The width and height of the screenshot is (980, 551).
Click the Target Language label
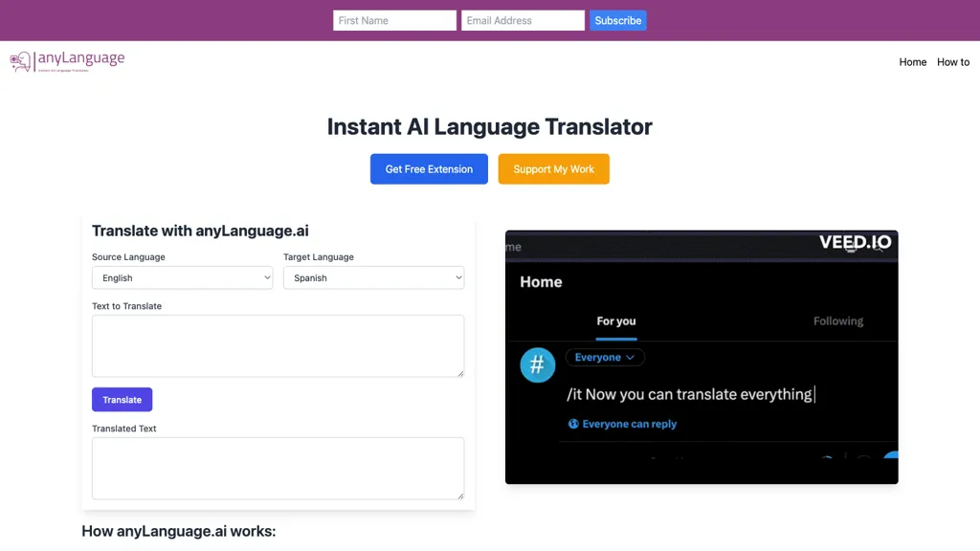point(319,256)
